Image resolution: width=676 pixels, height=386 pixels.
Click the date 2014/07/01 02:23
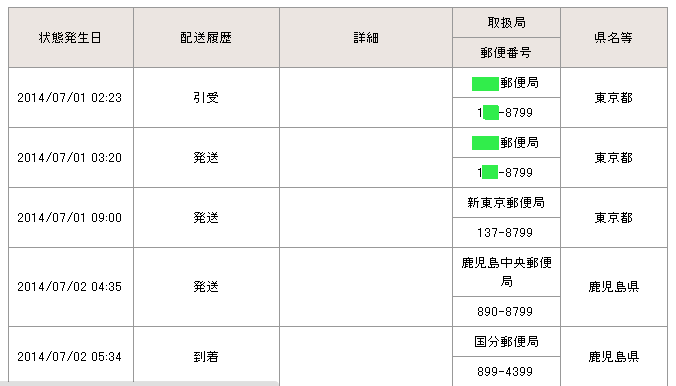point(69,98)
